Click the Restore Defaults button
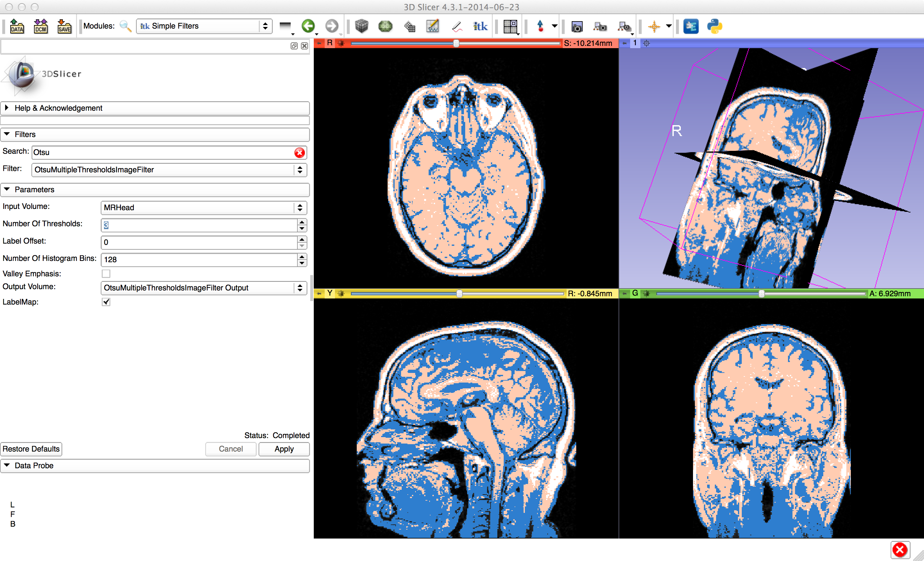The image size is (924, 561). point(31,449)
